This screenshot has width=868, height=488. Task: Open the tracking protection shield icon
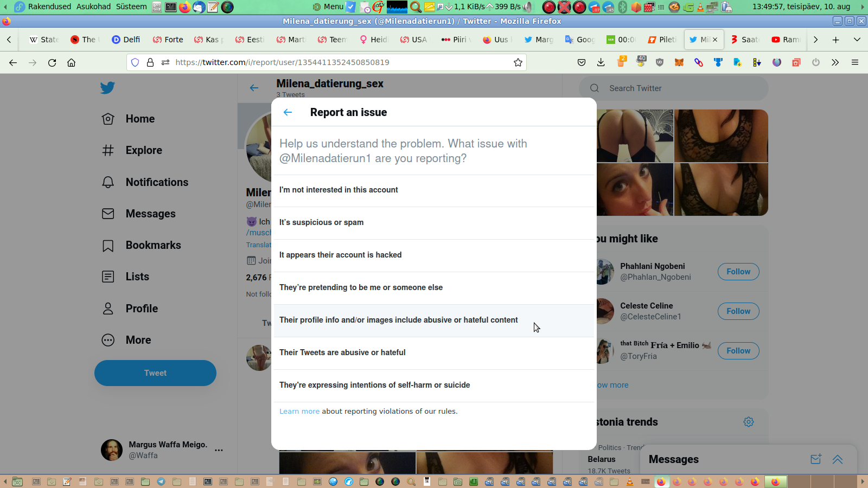click(135, 62)
